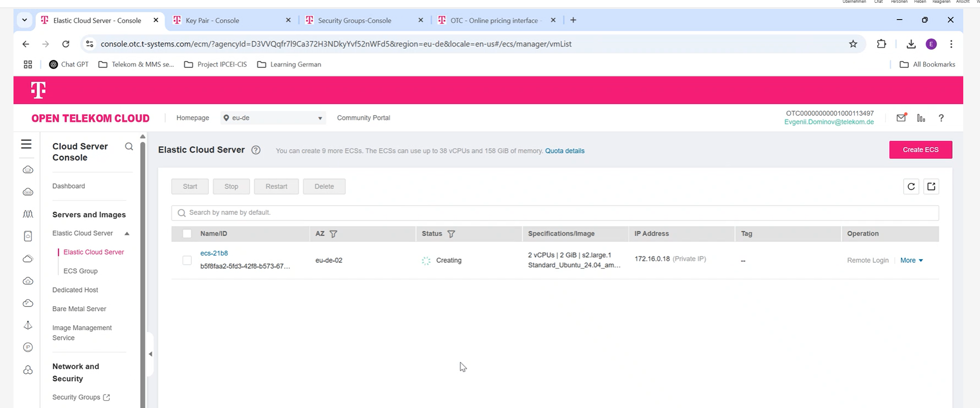Open the Project IPCEI-CIS bookmark folder
The height and width of the screenshot is (408, 980).
pyautogui.click(x=215, y=64)
